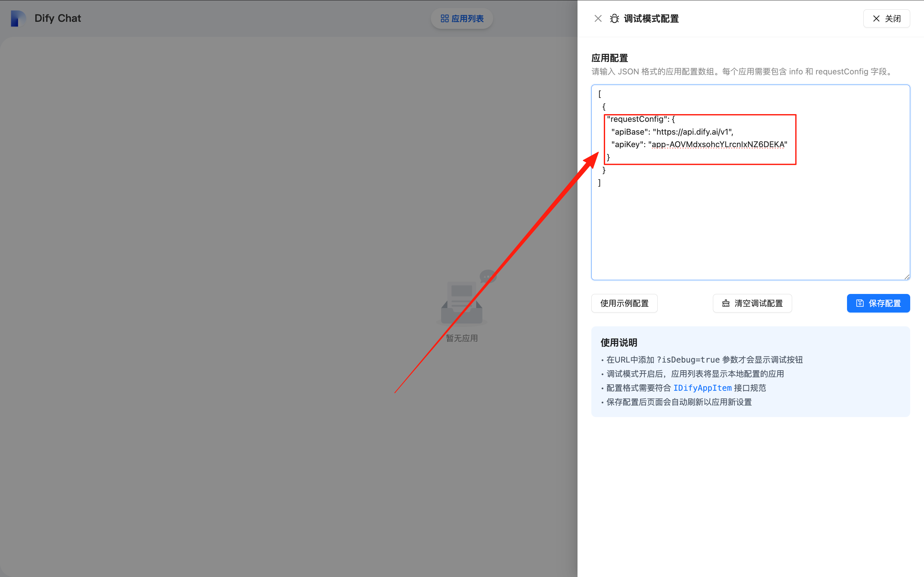Click the save disk icon on 保存配置 button
The image size is (924, 577).
point(859,303)
